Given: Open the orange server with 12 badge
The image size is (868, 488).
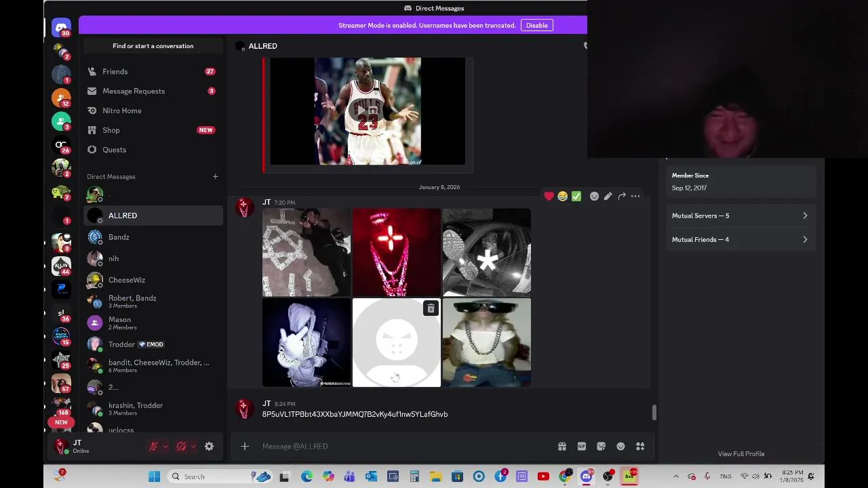Looking at the screenshot, I should [x=61, y=98].
